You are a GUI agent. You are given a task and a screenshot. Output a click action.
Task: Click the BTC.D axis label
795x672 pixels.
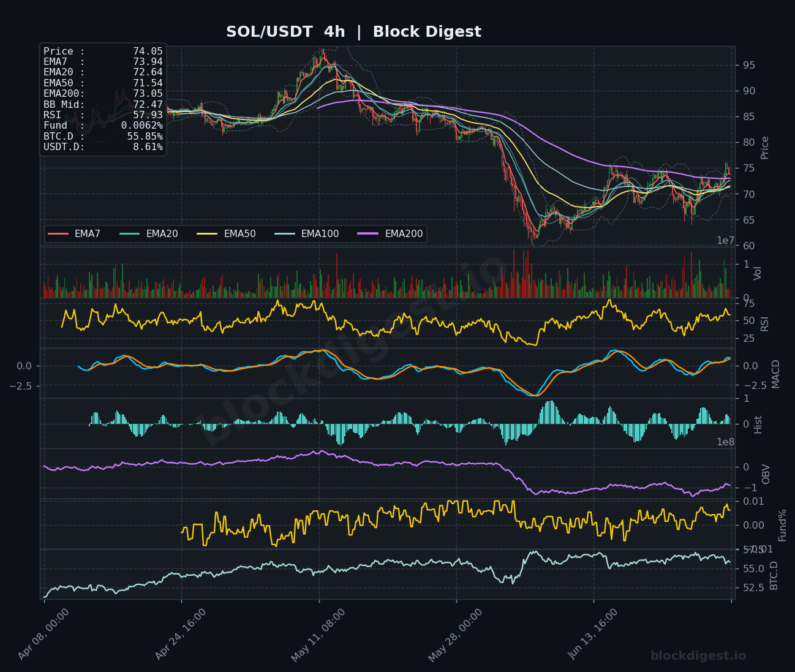(774, 575)
